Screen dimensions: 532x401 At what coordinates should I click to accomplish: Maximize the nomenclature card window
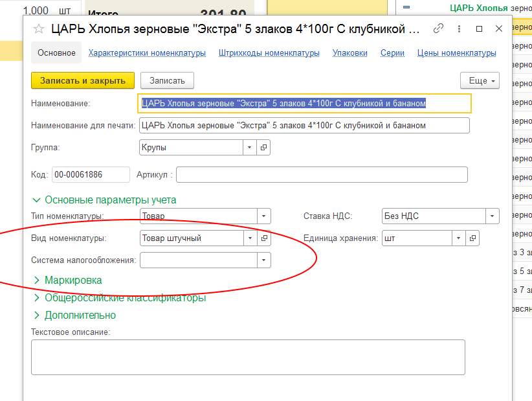point(479,29)
